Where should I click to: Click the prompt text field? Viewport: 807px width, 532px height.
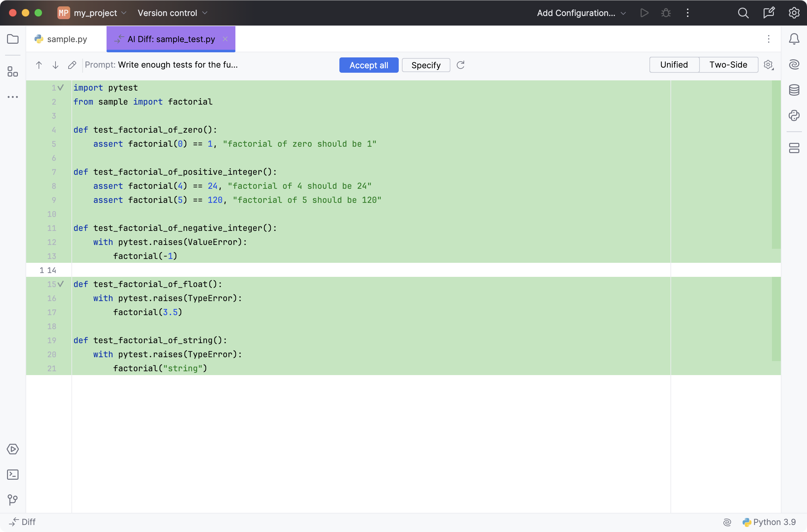(x=161, y=65)
